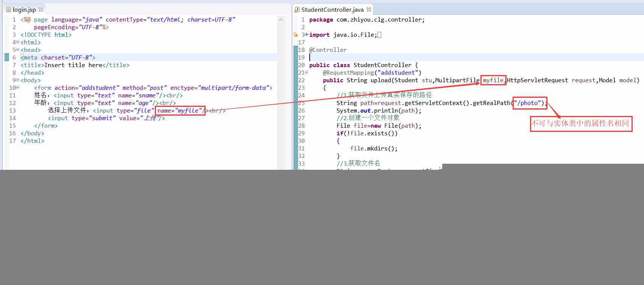The image size is (644, 285).
Task: Click the collapsed-region box after import java.io.File;
Action: 379,35
